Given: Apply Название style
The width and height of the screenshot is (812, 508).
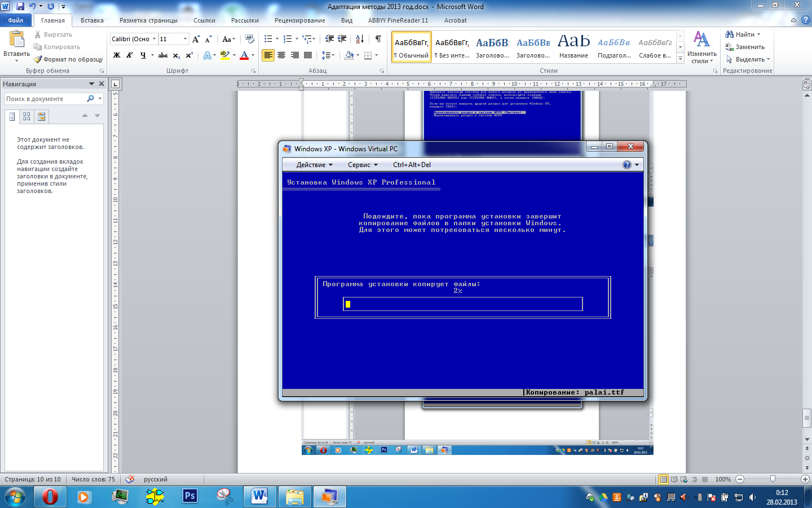Looking at the screenshot, I should 573,46.
